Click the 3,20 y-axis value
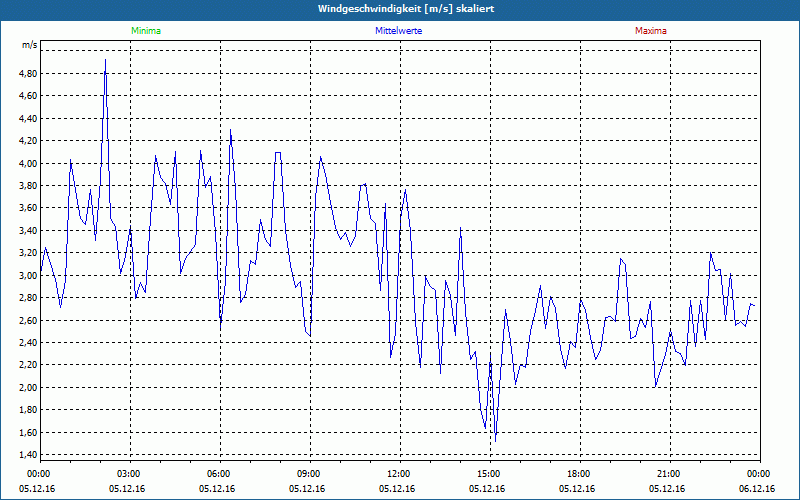Viewport: 800px width, 500px height. click(x=27, y=253)
